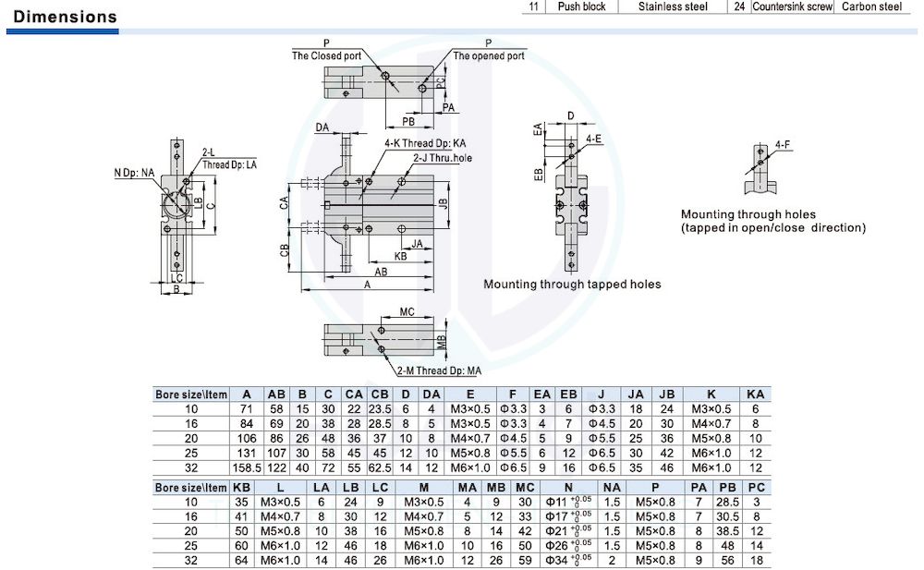The height and width of the screenshot is (570, 924).
Task: Select the "Countersink screw" cell
Action: point(792,6)
